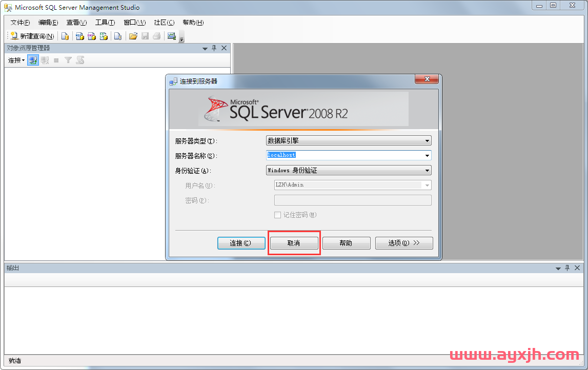The height and width of the screenshot is (370, 588).
Task: Check the 记住密码 checkbox
Action: click(x=277, y=215)
